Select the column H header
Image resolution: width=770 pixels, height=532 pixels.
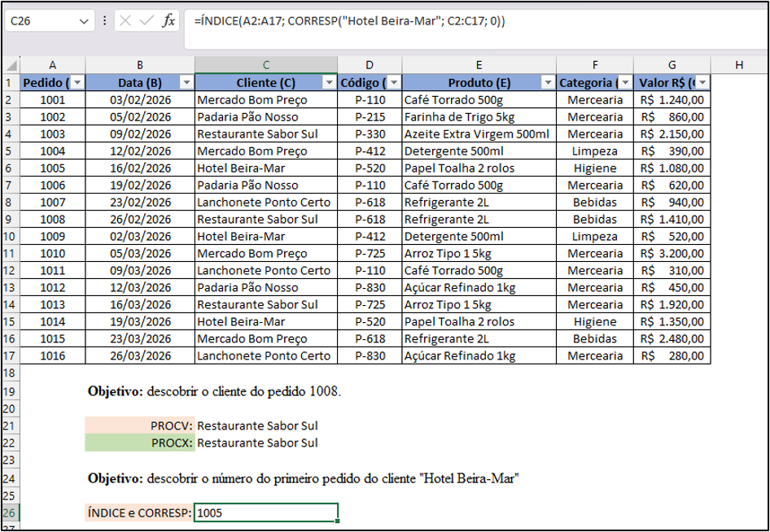[x=739, y=65]
